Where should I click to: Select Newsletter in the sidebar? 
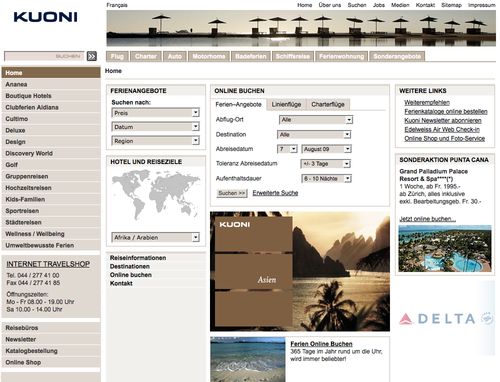coord(51,339)
